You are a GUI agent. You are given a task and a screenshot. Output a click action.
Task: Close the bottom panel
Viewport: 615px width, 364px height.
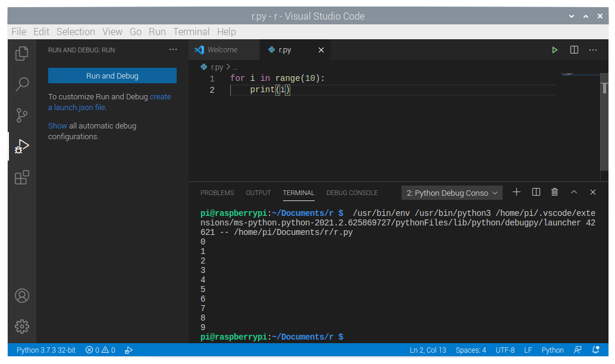pyautogui.click(x=593, y=192)
